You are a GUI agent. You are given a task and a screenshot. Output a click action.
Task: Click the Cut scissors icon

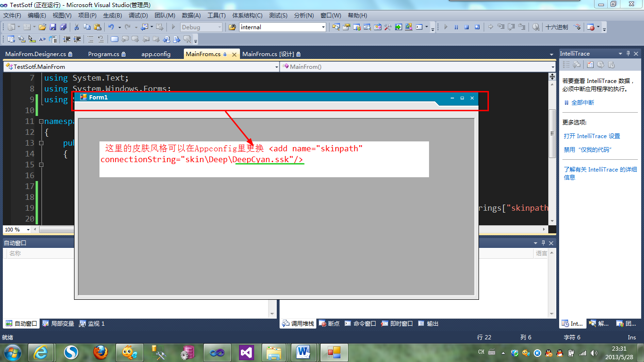point(76,27)
